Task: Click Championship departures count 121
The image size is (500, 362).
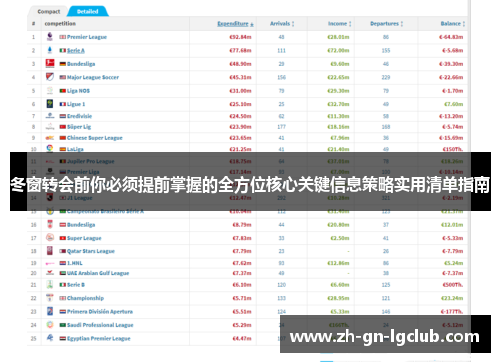Action: pos(386,298)
